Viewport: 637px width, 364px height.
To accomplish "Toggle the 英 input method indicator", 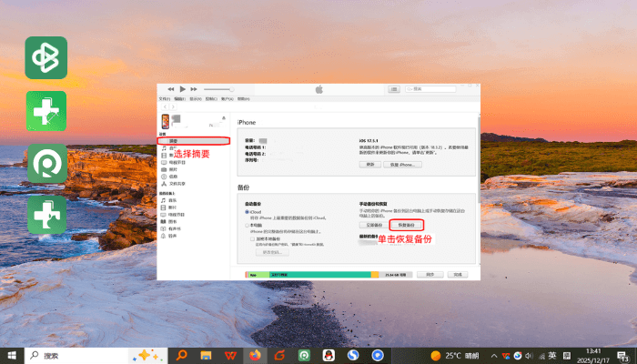I will click(552, 356).
